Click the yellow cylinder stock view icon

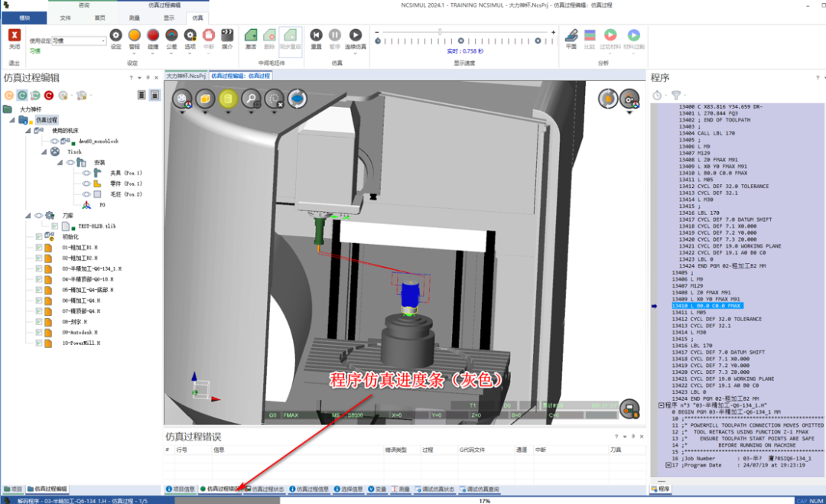[x=228, y=99]
